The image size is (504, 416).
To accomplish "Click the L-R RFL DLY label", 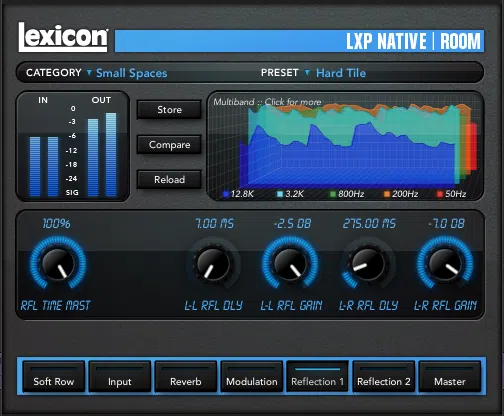I will pyautogui.click(x=369, y=305).
